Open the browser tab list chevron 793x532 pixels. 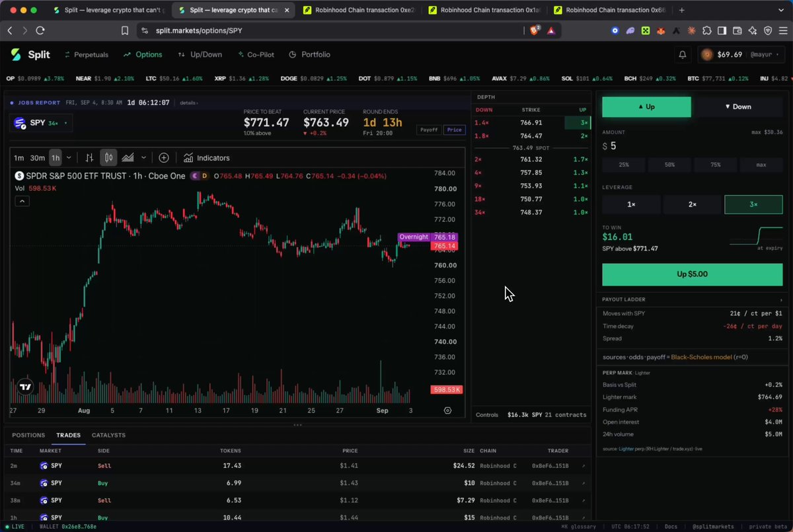pyautogui.click(x=782, y=10)
